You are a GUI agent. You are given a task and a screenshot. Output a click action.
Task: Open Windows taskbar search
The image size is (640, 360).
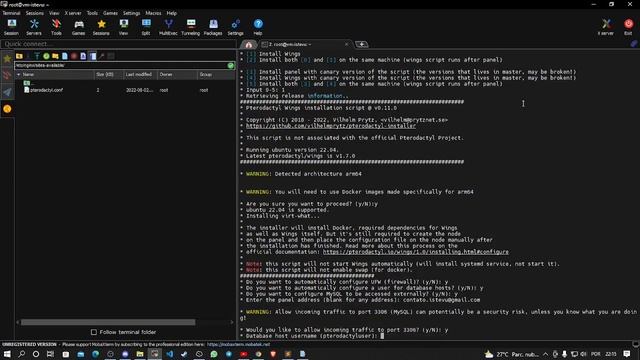click(x=21, y=354)
